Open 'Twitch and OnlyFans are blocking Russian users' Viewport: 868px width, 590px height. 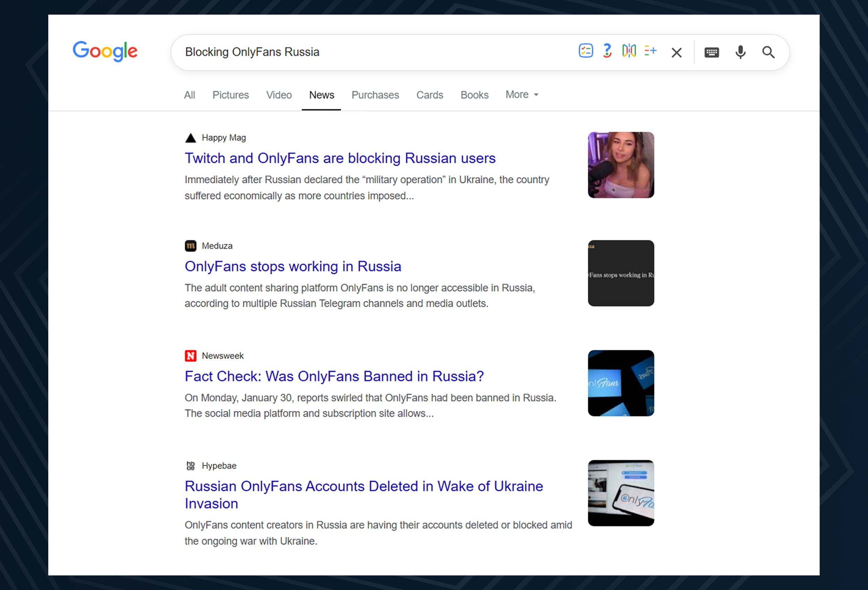(340, 158)
